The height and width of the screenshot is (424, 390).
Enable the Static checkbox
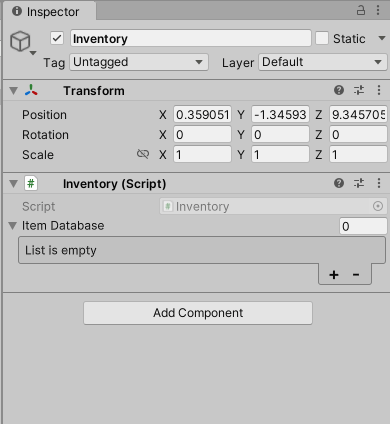322,38
